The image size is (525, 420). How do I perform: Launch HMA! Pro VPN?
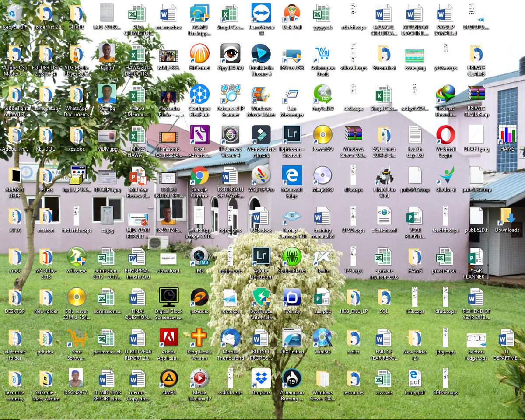(384, 175)
